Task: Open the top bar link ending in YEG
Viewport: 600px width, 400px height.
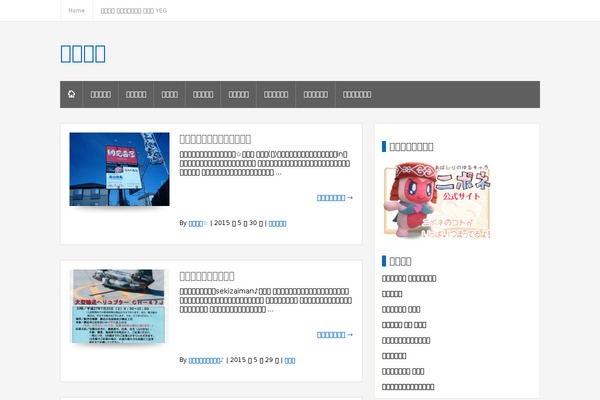Action: point(134,11)
